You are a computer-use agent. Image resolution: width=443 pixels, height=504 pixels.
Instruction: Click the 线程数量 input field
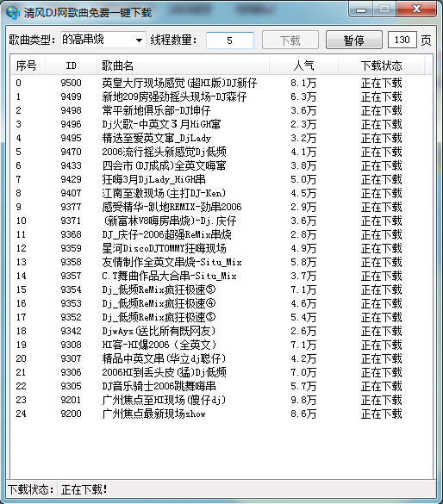tap(230, 40)
